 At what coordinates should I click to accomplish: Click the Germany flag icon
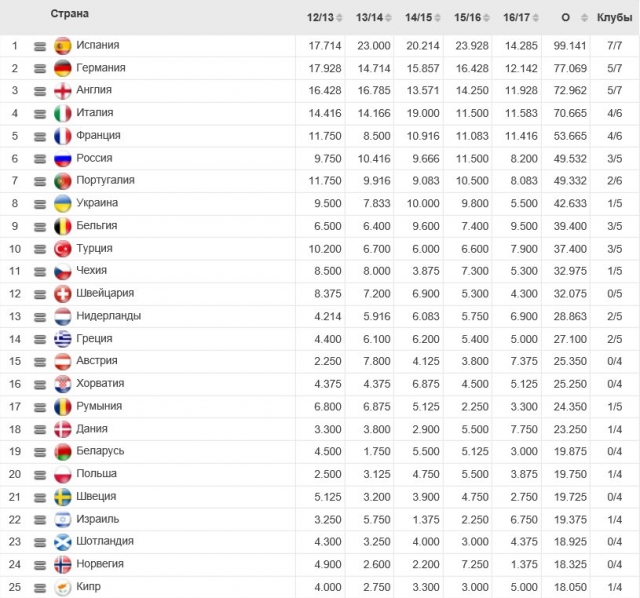click(62, 68)
